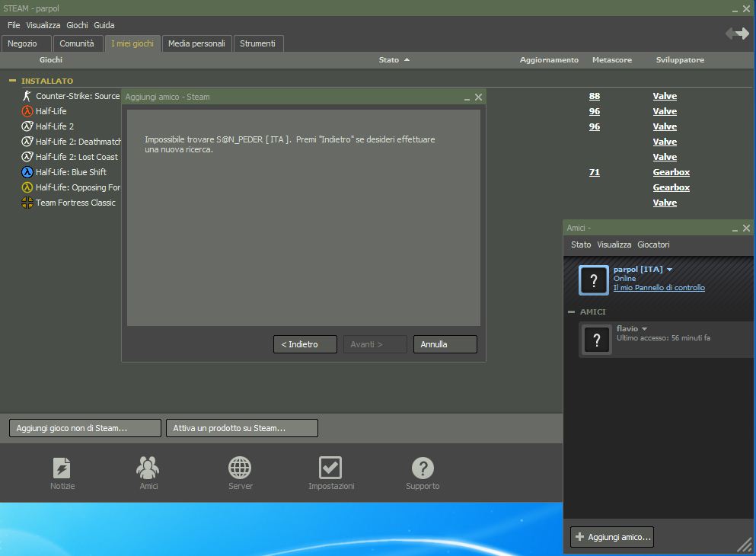
Task: Open Il mio Pannello di controllo link
Action: [659, 287]
